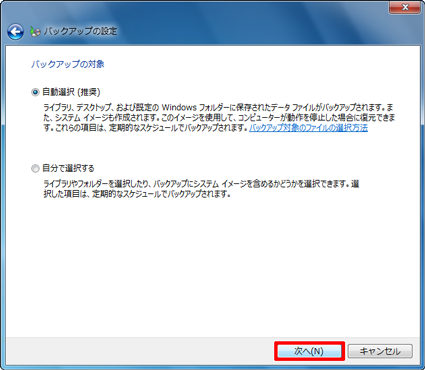Click the backup icon beside バックアップの設定 title
This screenshot has height=370, width=425.
[35, 32]
